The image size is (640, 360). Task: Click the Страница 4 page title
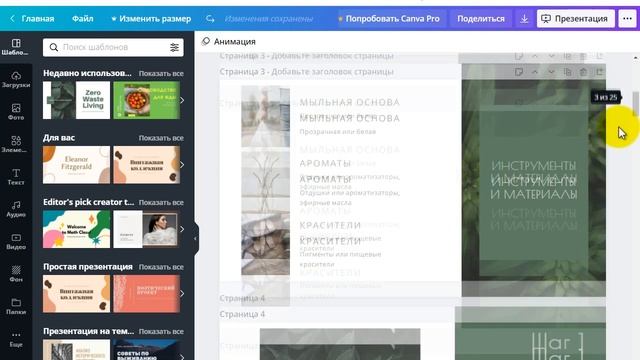242,314
